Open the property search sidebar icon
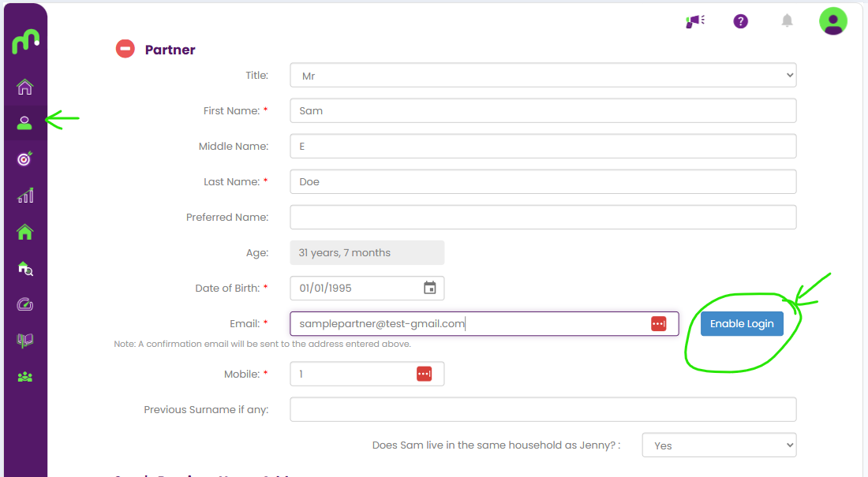 (x=25, y=268)
